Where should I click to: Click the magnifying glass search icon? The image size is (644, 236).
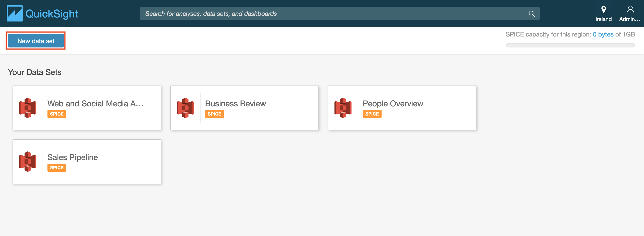pos(532,13)
